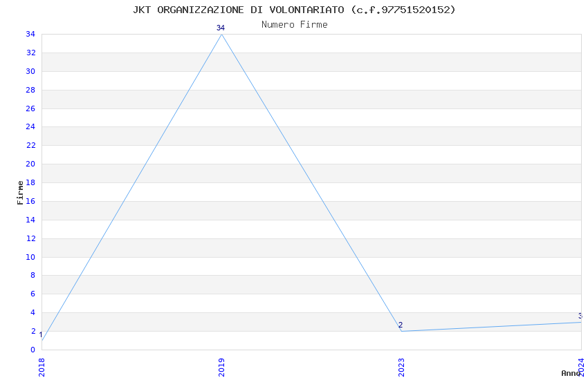Click the y-axis tick value 16
Image resolution: width=588 pixels, height=380 pixels.
tap(30, 201)
